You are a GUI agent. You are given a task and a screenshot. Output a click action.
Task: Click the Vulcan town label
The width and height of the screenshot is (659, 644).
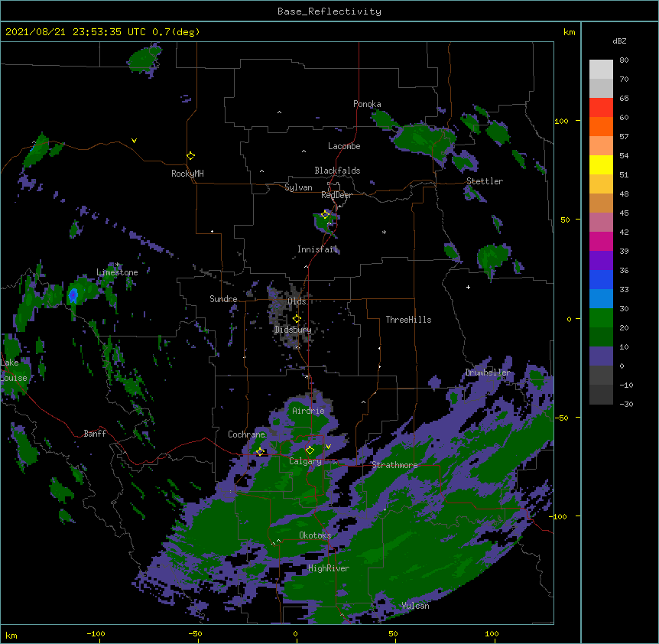point(415,606)
